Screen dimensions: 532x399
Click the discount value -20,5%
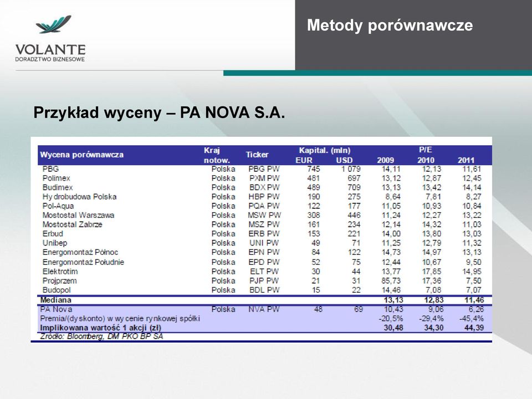(391, 319)
